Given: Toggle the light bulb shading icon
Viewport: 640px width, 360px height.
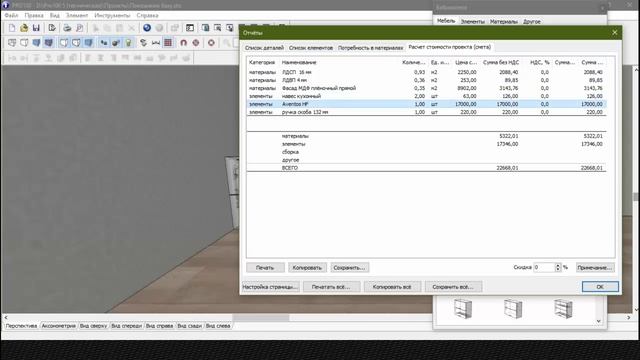Looking at the screenshot, I should pos(129,42).
